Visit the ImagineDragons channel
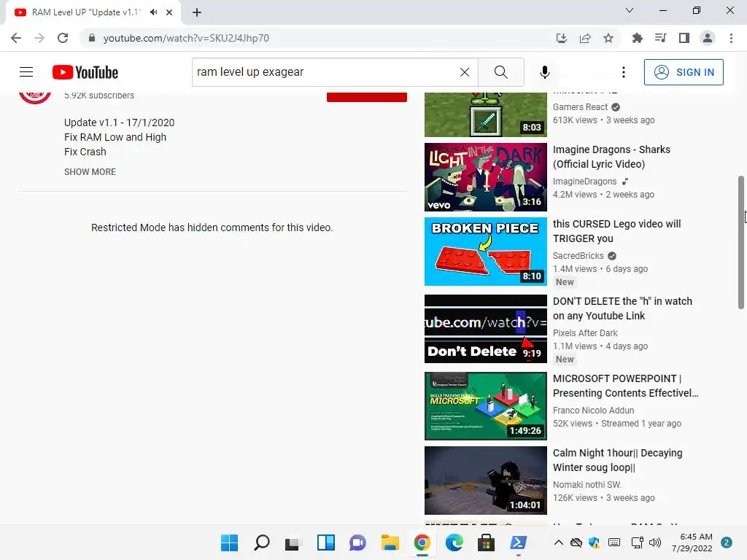The width and height of the screenshot is (747, 560). click(x=584, y=182)
